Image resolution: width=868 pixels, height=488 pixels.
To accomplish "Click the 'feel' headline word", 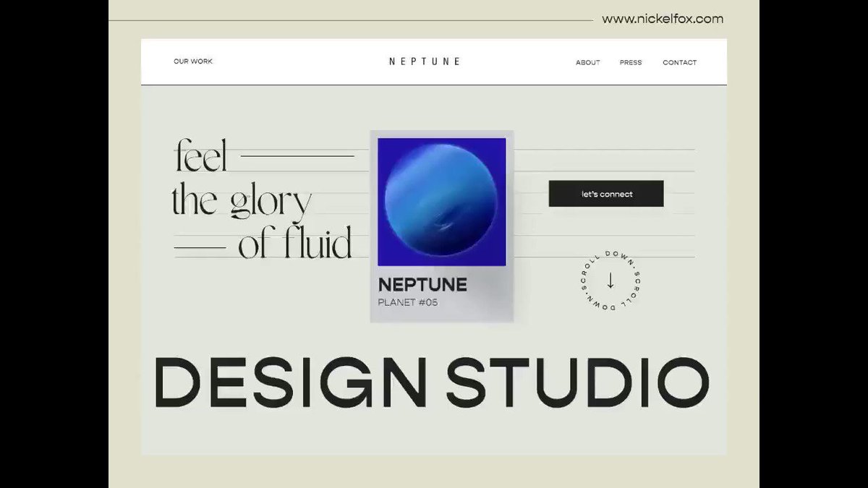I will pyautogui.click(x=200, y=154).
